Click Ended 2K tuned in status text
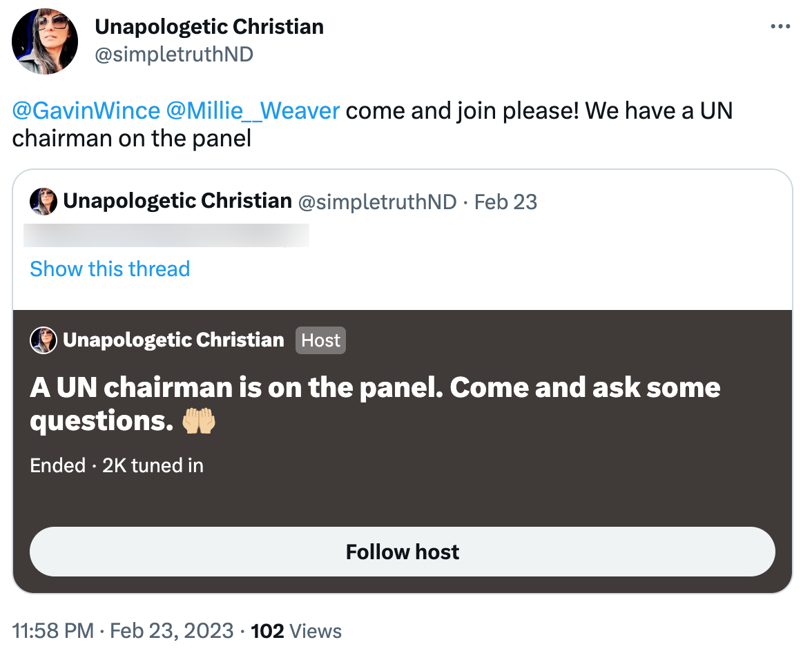Image resolution: width=812 pixels, height=660 pixels. tap(117, 465)
